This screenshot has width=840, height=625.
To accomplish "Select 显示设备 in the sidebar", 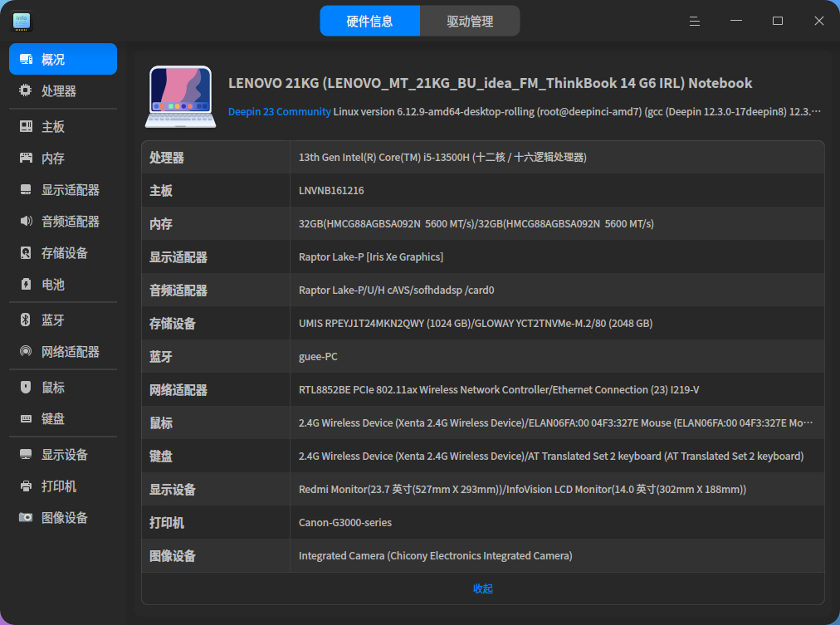I will click(63, 455).
